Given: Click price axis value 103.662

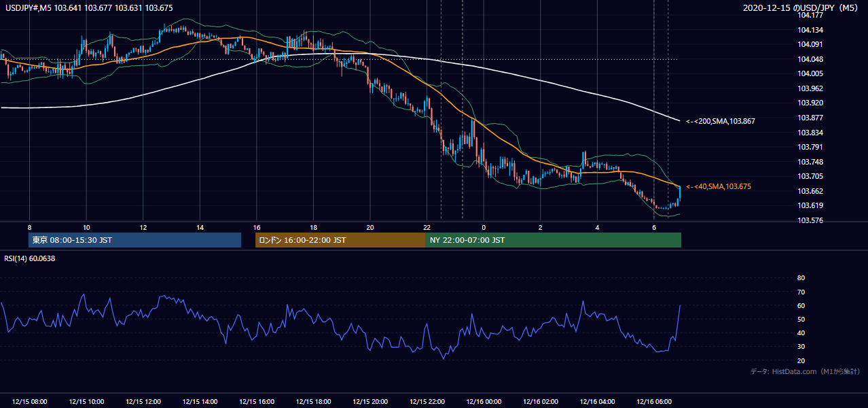Looking at the screenshot, I should (x=810, y=191).
